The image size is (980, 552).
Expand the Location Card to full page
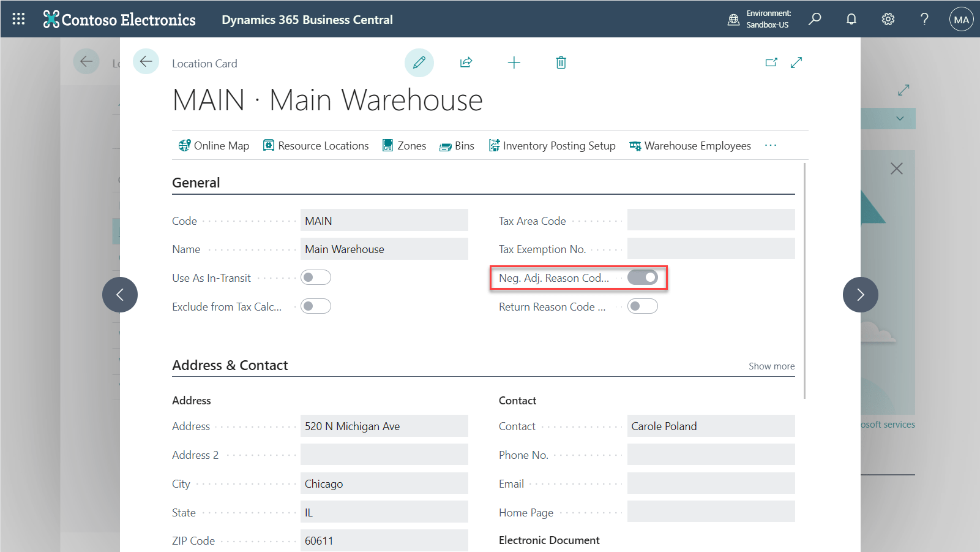796,62
